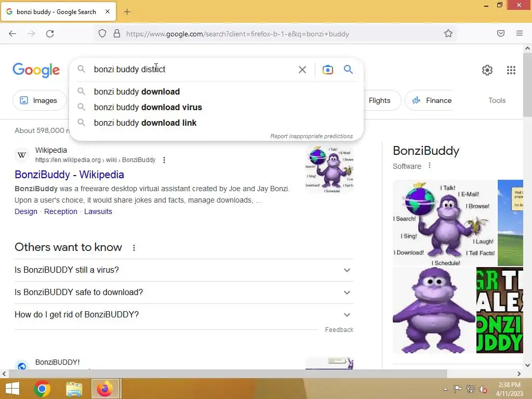Viewport: 532px width, 399px height.
Task: Open the BonziBUDDY! second result
Action: pyautogui.click(x=57, y=362)
